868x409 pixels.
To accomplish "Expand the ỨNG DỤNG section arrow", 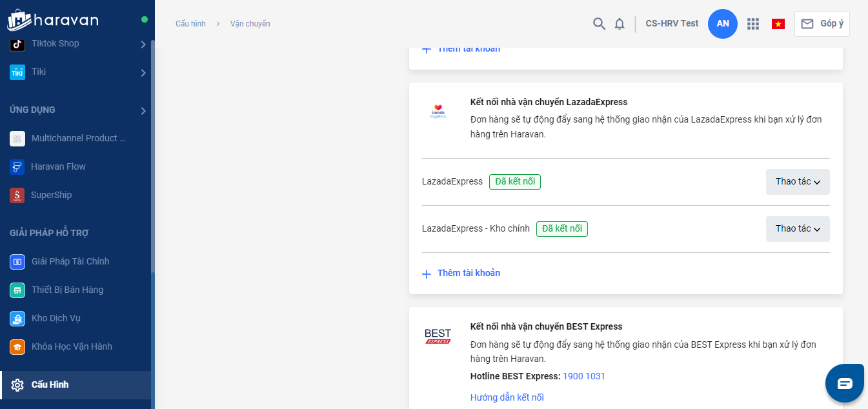I will [143, 110].
